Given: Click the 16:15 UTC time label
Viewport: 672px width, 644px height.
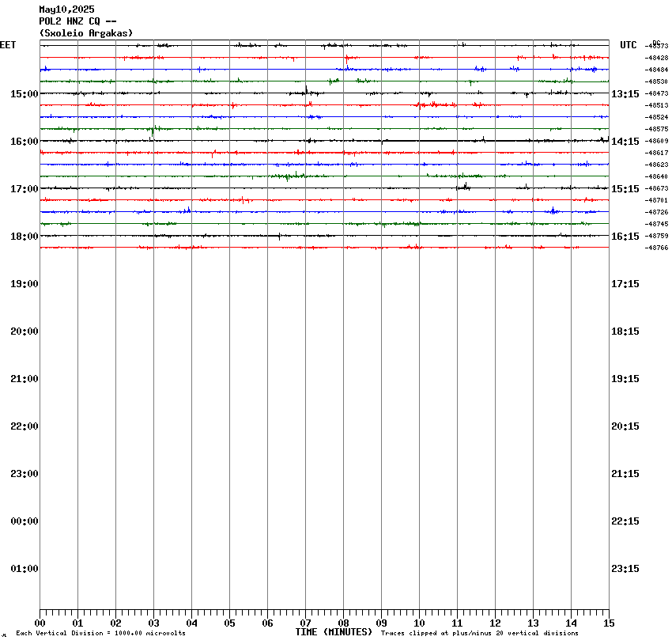Looking at the screenshot, I should pyautogui.click(x=625, y=237).
